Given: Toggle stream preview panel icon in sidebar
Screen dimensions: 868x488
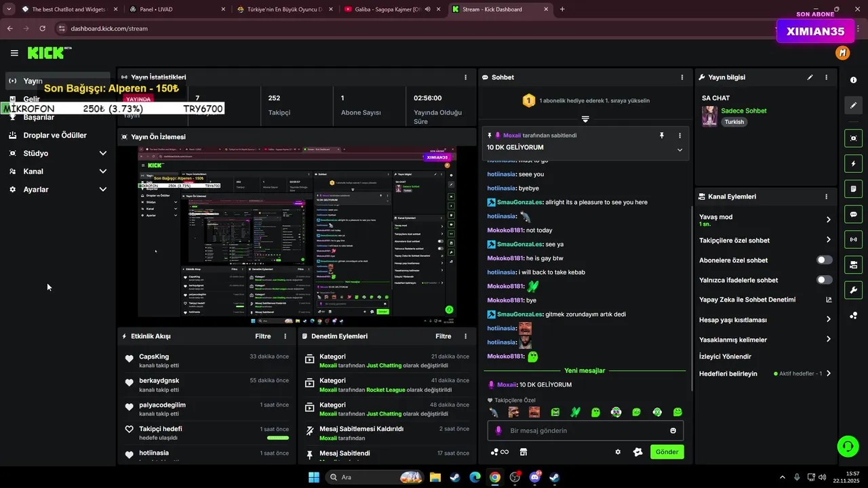Looking at the screenshot, I should click(x=853, y=138).
